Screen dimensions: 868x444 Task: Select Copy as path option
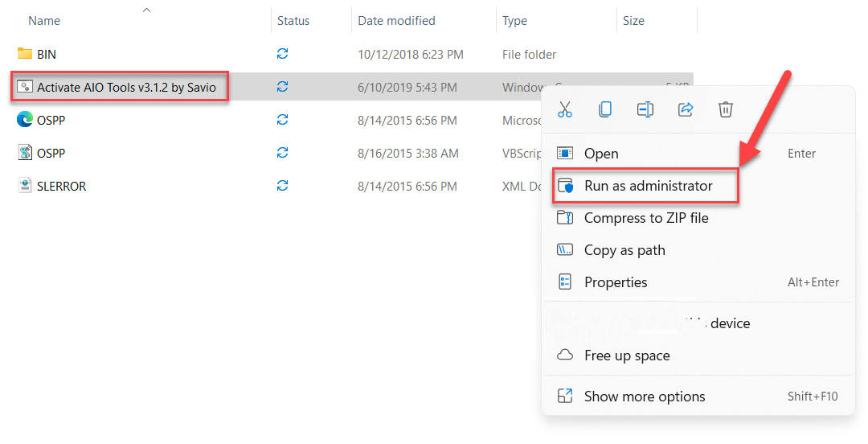(x=624, y=250)
